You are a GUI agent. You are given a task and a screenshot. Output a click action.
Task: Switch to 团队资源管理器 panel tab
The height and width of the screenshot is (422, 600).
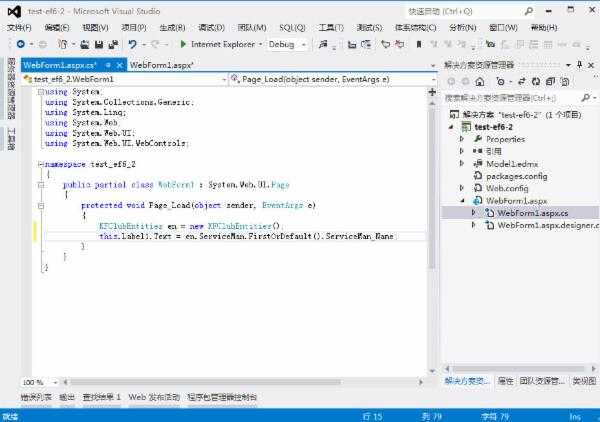click(542, 381)
